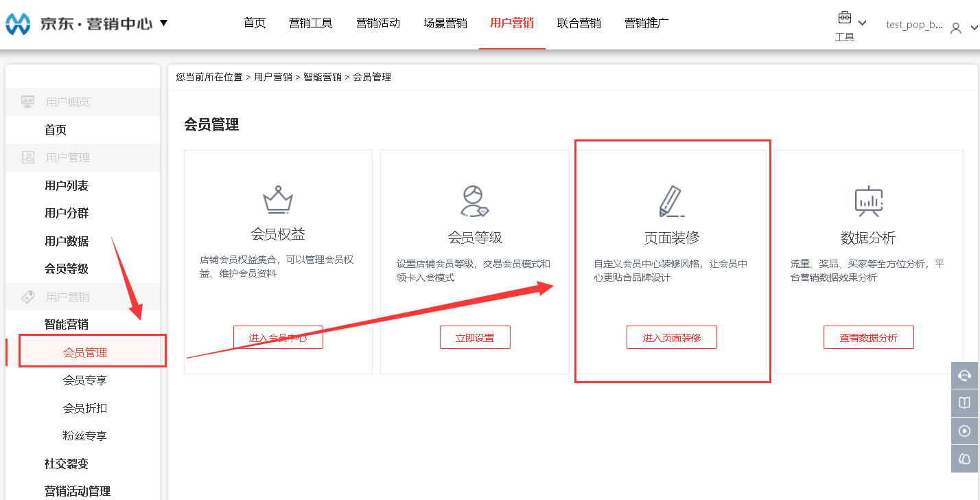The height and width of the screenshot is (500, 980).
Task: Click the JD marketing center logo icon
Action: 18,25
